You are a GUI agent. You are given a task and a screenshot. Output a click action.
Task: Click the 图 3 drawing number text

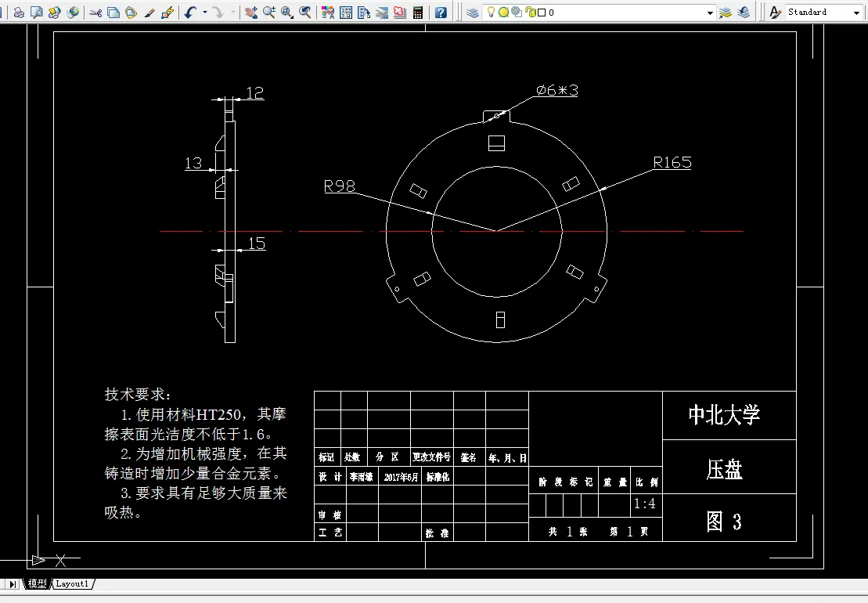click(724, 522)
